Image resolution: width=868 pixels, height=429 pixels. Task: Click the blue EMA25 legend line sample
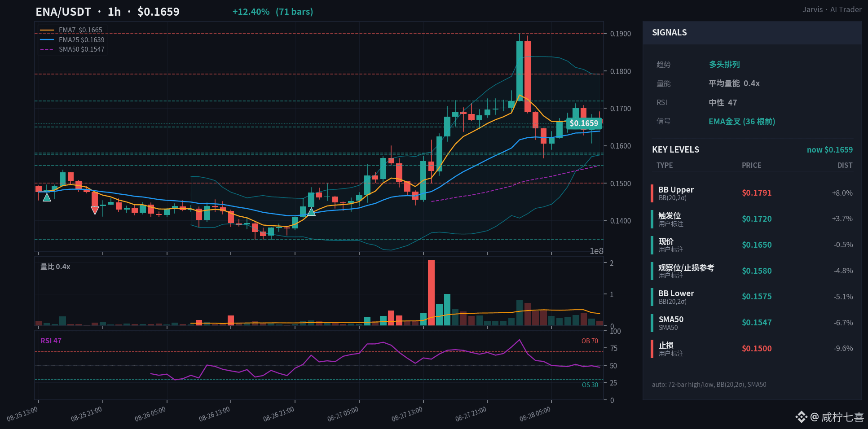click(x=47, y=39)
